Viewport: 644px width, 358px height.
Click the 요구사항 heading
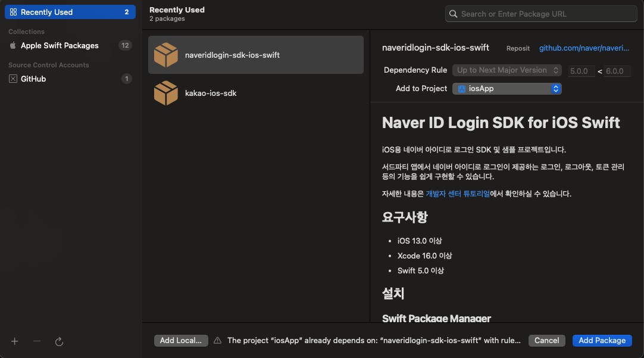(x=405, y=217)
